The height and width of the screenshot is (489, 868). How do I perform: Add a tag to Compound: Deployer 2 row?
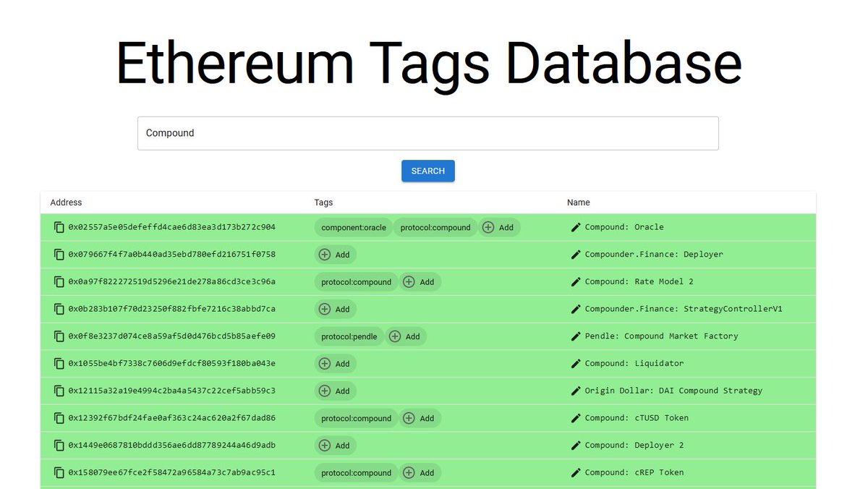pos(335,445)
